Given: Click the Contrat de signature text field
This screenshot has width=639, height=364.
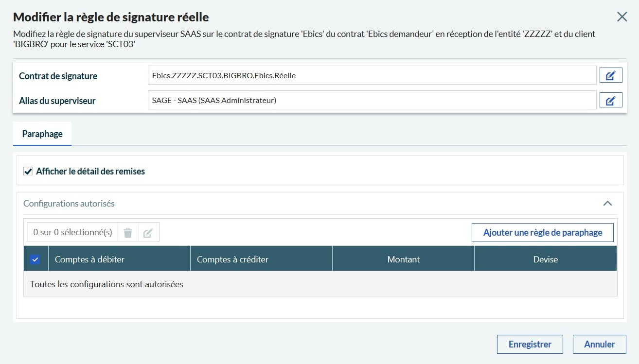Looking at the screenshot, I should pyautogui.click(x=372, y=75).
